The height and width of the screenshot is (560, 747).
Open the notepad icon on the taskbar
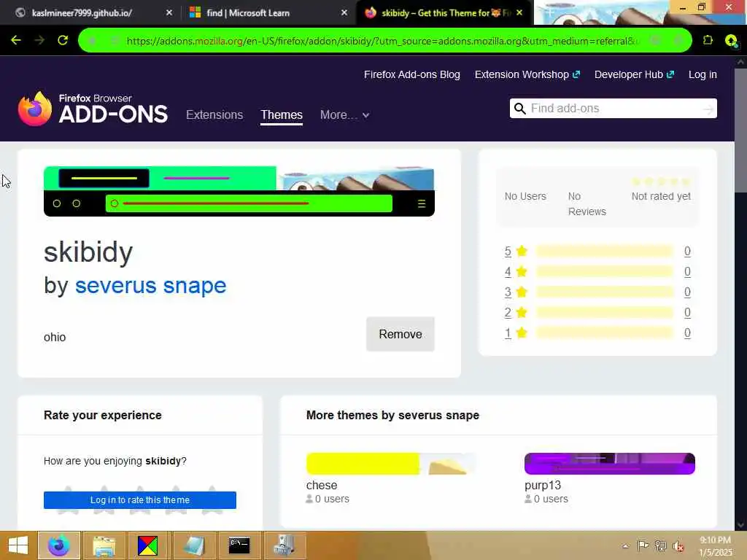point(193,545)
